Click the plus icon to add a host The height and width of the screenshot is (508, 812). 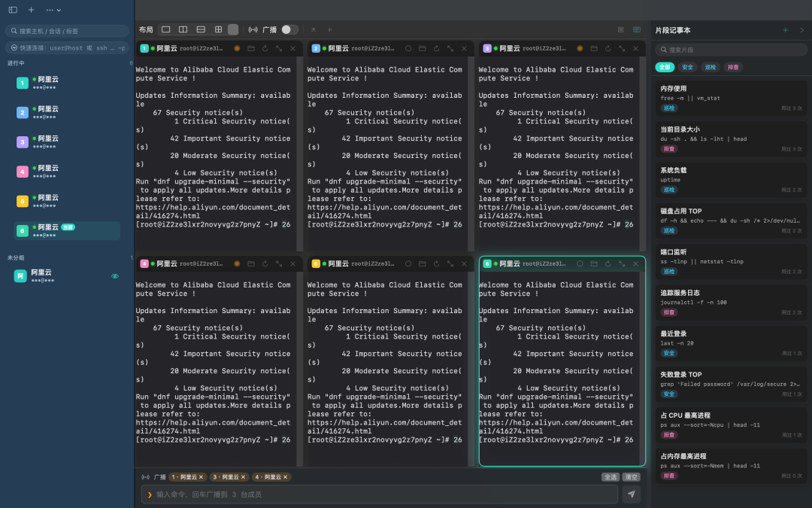(31, 10)
